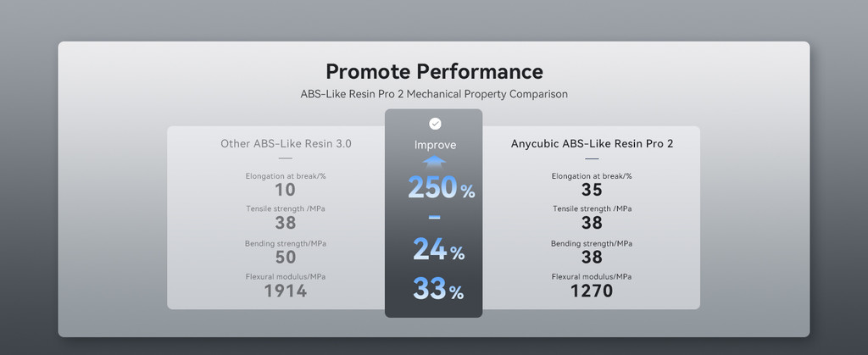This screenshot has width=868, height=355.
Task: Click Other resin's tensile strength value 38
Action: (x=286, y=223)
